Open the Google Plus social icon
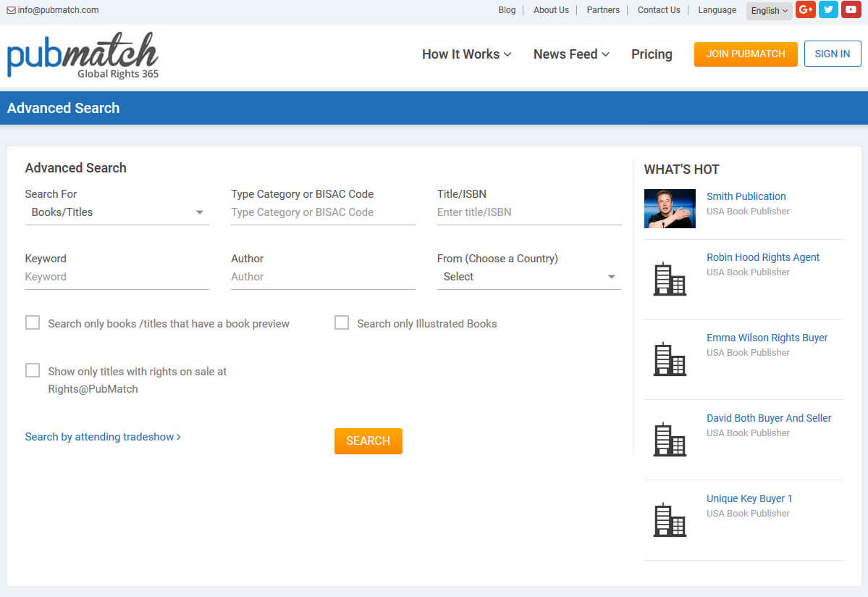Viewport: 868px width, 597px height. pyautogui.click(x=806, y=9)
